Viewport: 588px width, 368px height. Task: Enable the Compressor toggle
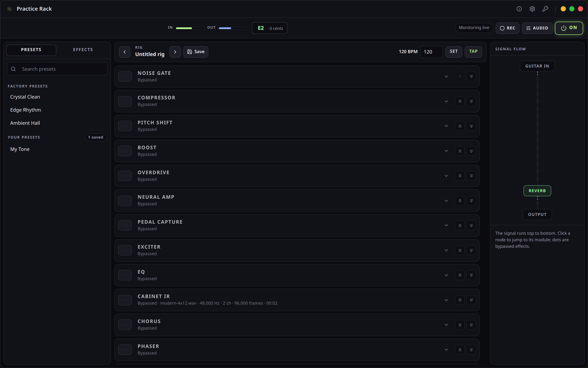click(125, 101)
